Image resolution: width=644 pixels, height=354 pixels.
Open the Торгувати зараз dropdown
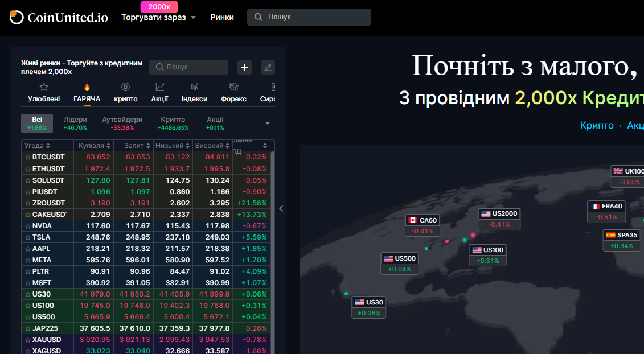click(x=158, y=17)
